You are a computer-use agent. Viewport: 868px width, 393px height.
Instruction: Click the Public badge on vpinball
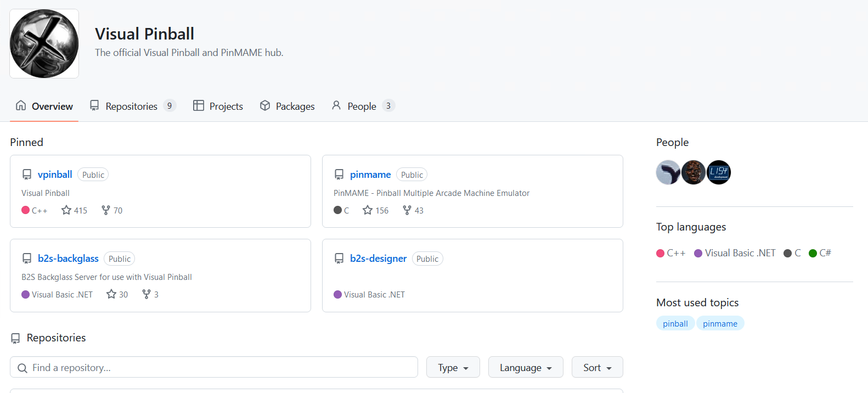click(x=93, y=175)
